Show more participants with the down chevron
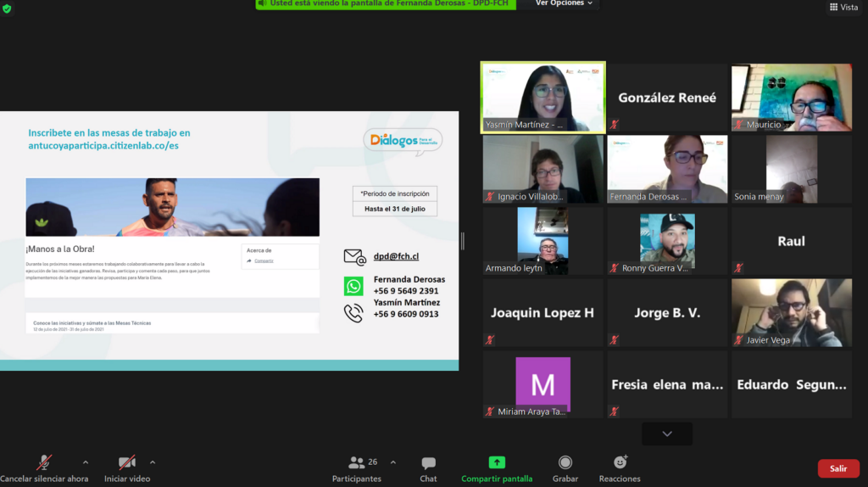The height and width of the screenshot is (487, 868). pos(667,434)
